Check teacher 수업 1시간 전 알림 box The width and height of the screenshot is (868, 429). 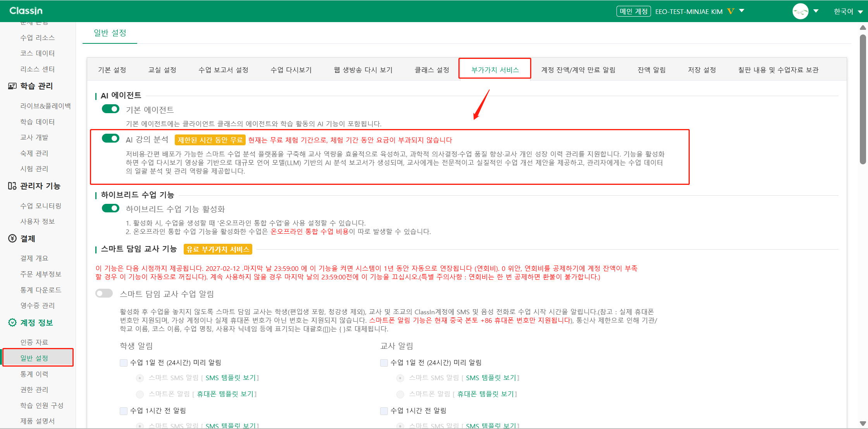[384, 411]
